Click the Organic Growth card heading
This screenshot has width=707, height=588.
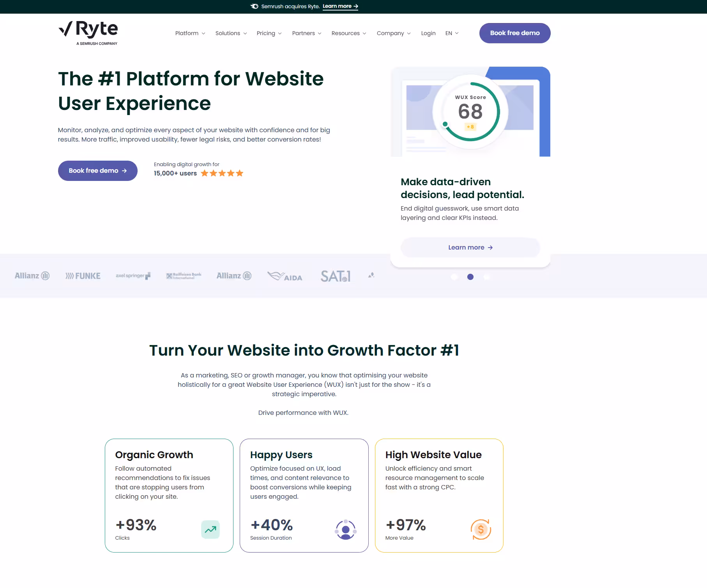pyautogui.click(x=154, y=455)
